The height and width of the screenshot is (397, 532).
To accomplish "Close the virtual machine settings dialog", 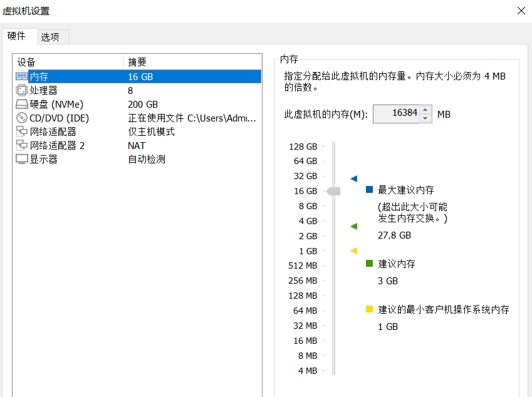I will (x=521, y=11).
